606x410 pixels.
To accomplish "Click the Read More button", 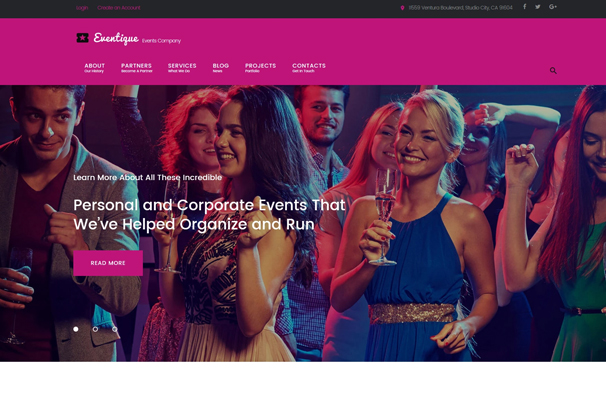I will click(108, 263).
